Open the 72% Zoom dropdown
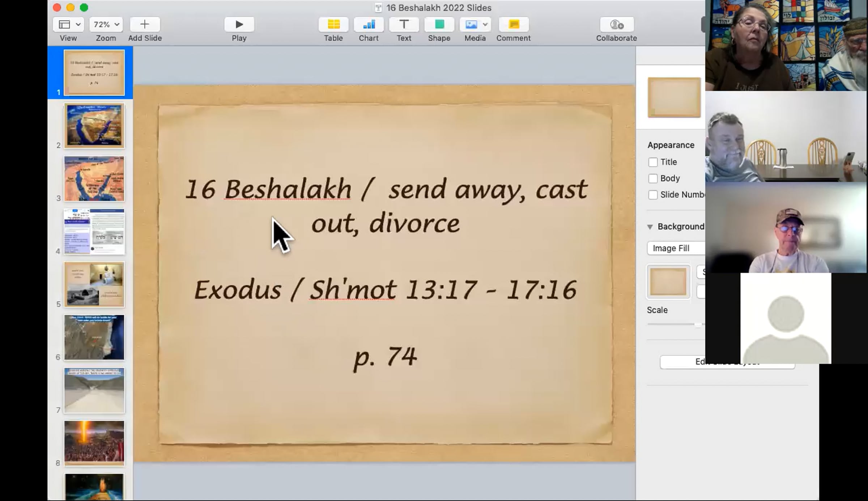This screenshot has width=868, height=501. (106, 24)
